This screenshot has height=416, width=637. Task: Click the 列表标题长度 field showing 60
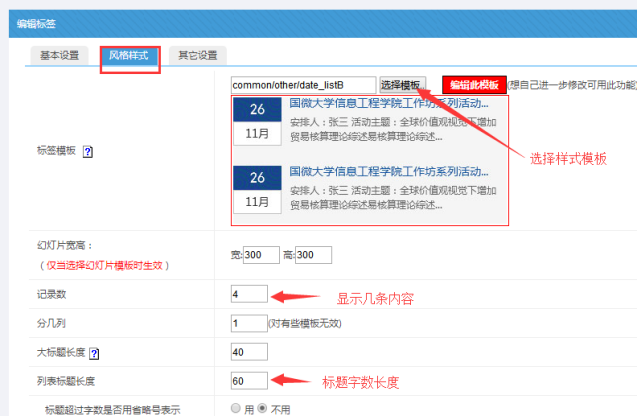pos(249,380)
